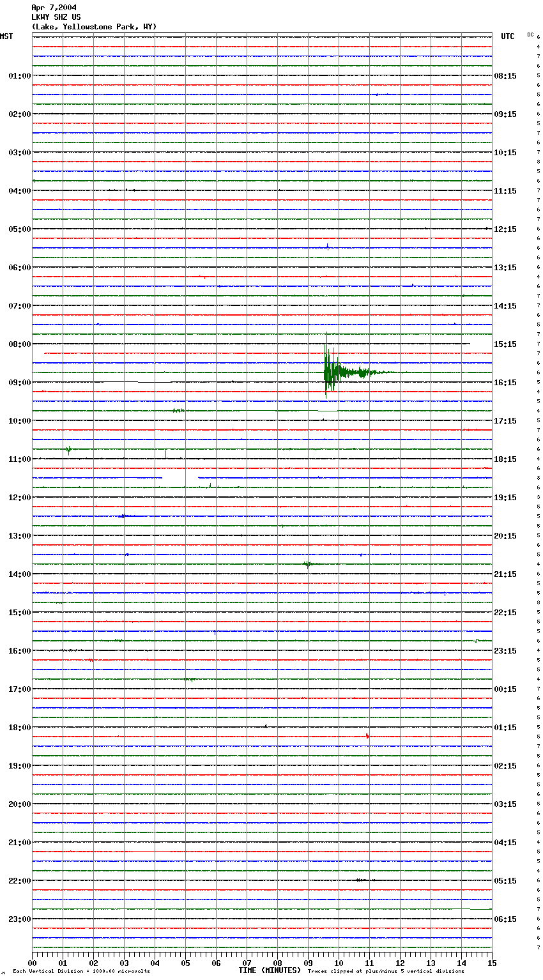
Task: Select the '08:00' MST time label
Action: click(x=20, y=344)
